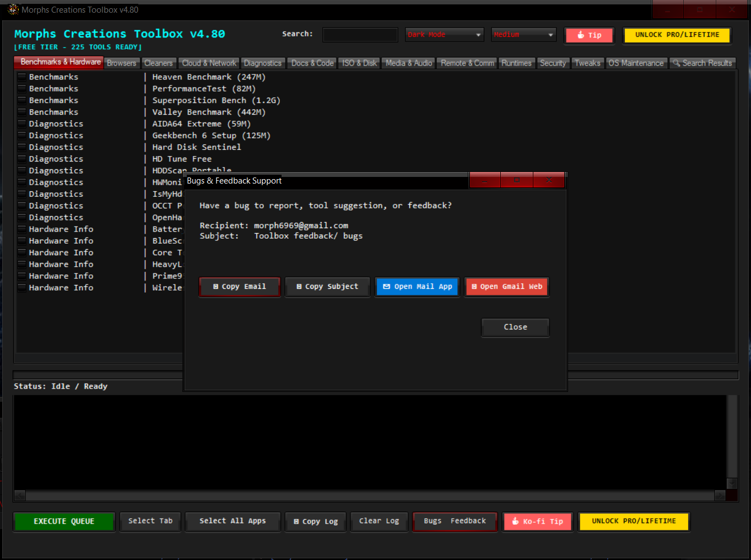
Task: Enable Valley Benchmark checkbox
Action: 22,112
